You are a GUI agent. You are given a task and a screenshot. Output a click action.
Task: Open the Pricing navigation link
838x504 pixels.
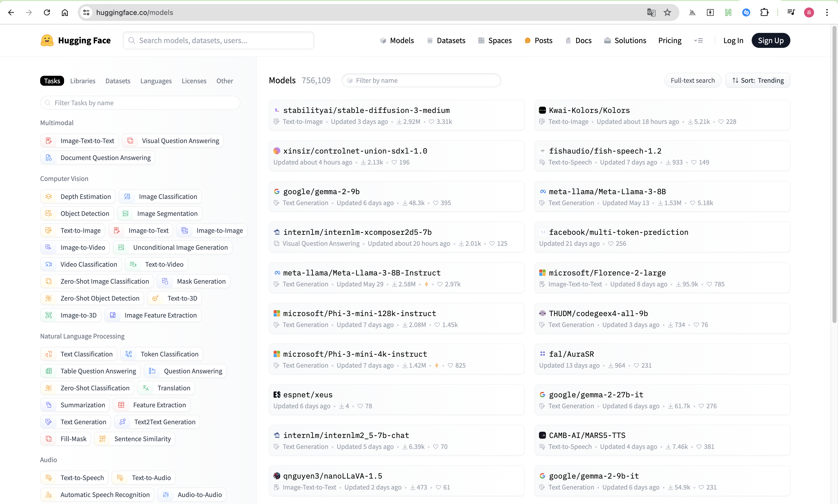[669, 40]
